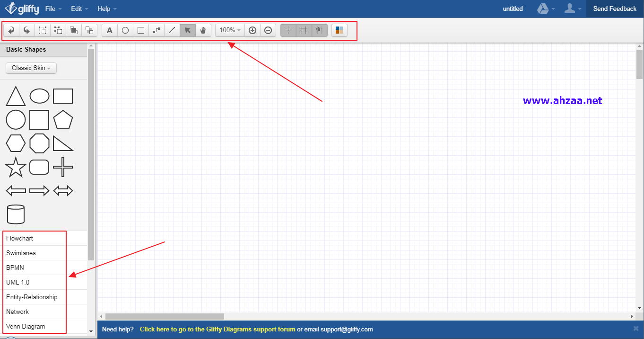This screenshot has height=339, width=644.
Task: Expand the user account dropdown
Action: pos(573,9)
